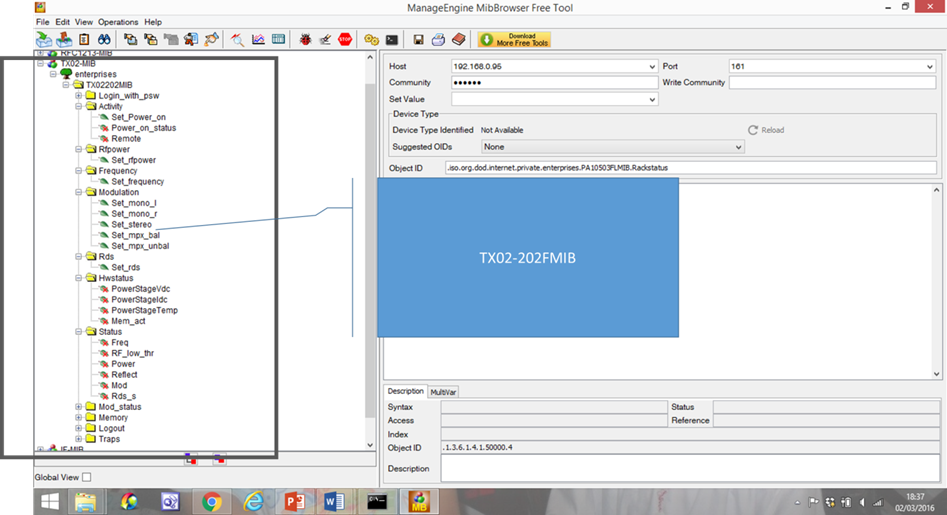Expand the Traps tree folder
Viewport: 947px width, 515px height.
(x=79, y=439)
